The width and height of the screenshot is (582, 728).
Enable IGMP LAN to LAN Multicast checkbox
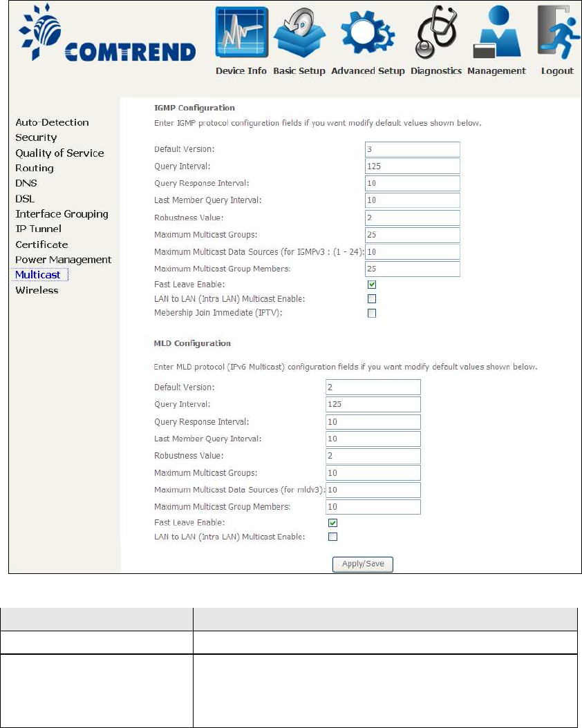tap(372, 298)
